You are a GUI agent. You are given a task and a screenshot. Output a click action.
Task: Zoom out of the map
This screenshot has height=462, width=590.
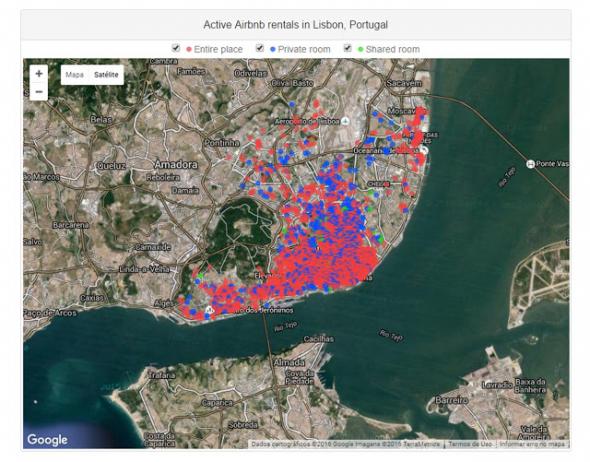click(39, 92)
